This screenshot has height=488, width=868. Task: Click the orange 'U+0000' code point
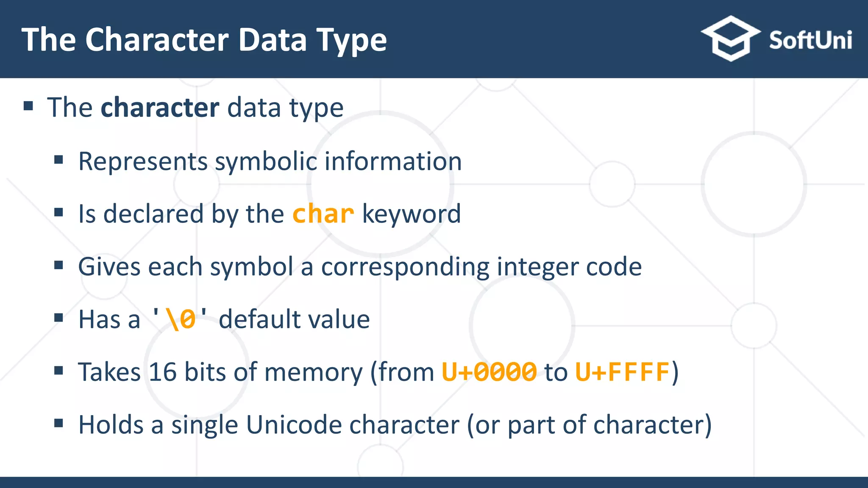490,372
